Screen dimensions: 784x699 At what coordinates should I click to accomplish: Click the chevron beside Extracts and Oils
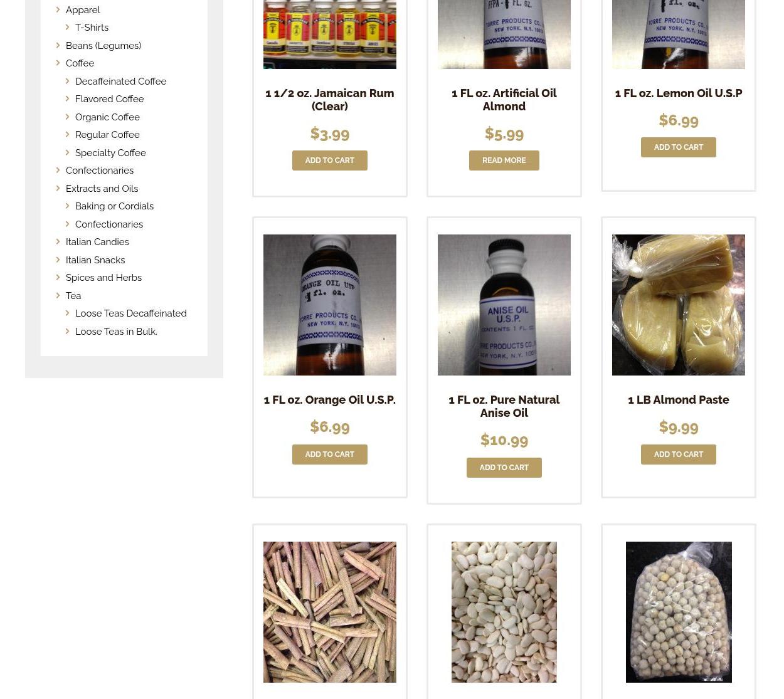[58, 188]
